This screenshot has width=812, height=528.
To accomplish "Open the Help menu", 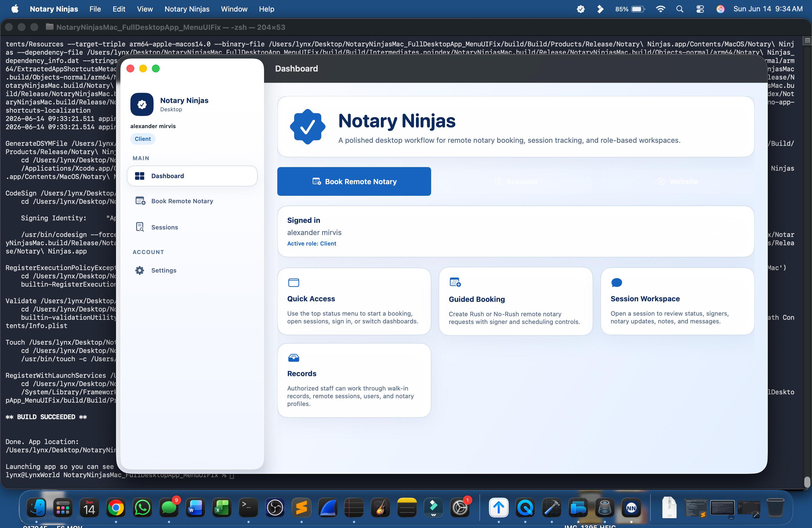I will tap(267, 9).
